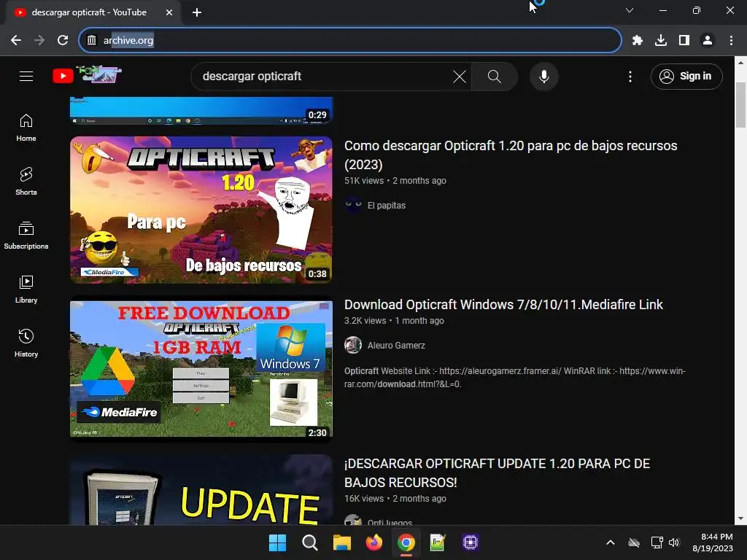The height and width of the screenshot is (560, 747).
Task: Open Chrome downloads icon
Action: (661, 41)
